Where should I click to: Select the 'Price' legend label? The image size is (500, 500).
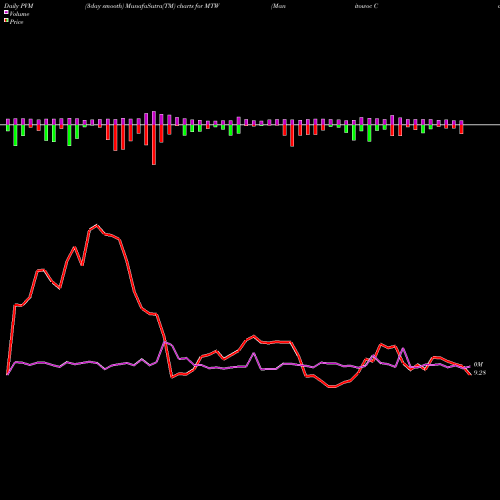pos(16,22)
